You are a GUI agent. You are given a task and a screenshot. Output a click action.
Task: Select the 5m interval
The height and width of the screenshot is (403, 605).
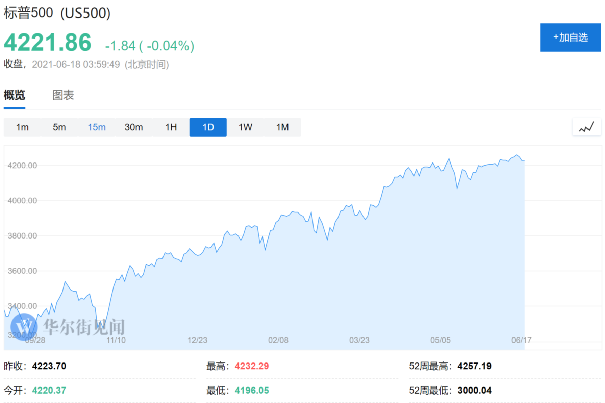(59, 127)
